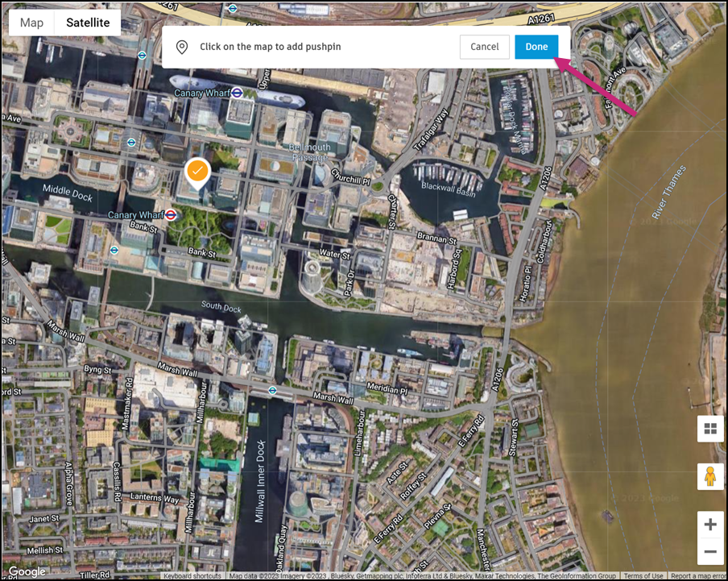Click the Brannan St label
The height and width of the screenshot is (581, 728).
pyautogui.click(x=437, y=239)
